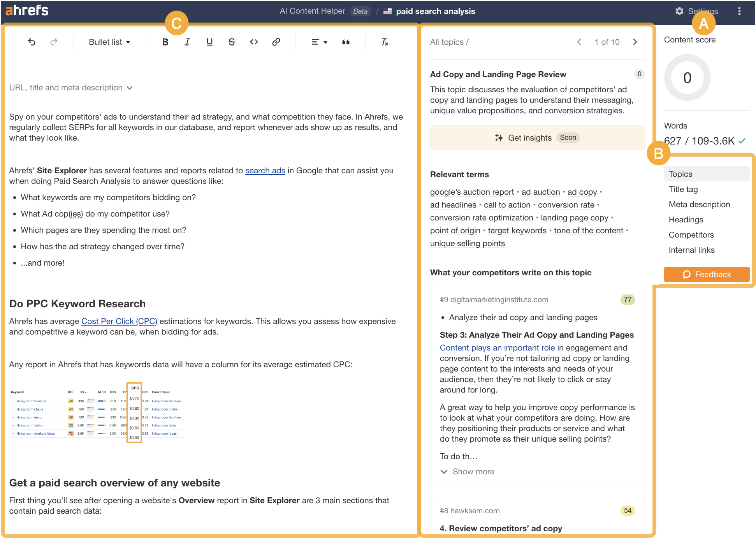756x539 pixels.
Task: Go to the next topic
Action: [x=635, y=42]
